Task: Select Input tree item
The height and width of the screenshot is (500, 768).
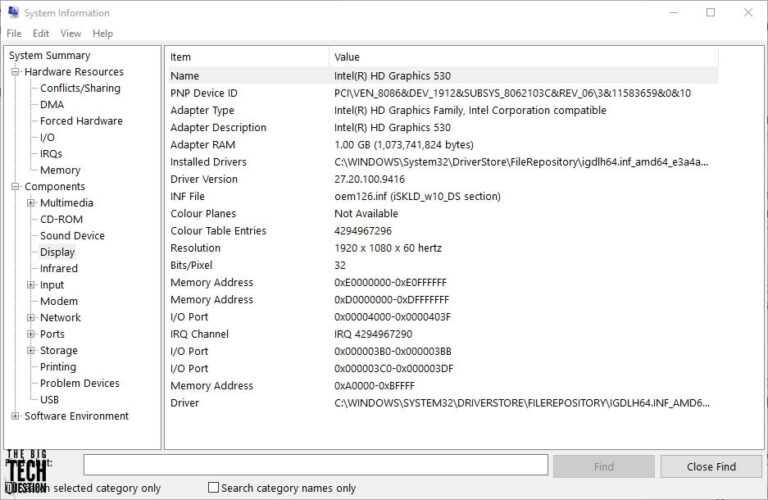Action: [52, 285]
